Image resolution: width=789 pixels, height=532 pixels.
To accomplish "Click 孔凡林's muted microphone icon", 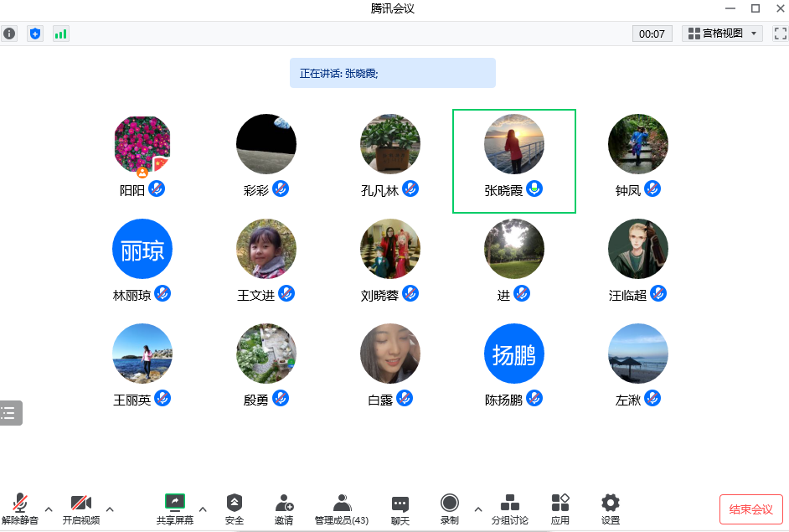I will click(410, 189).
